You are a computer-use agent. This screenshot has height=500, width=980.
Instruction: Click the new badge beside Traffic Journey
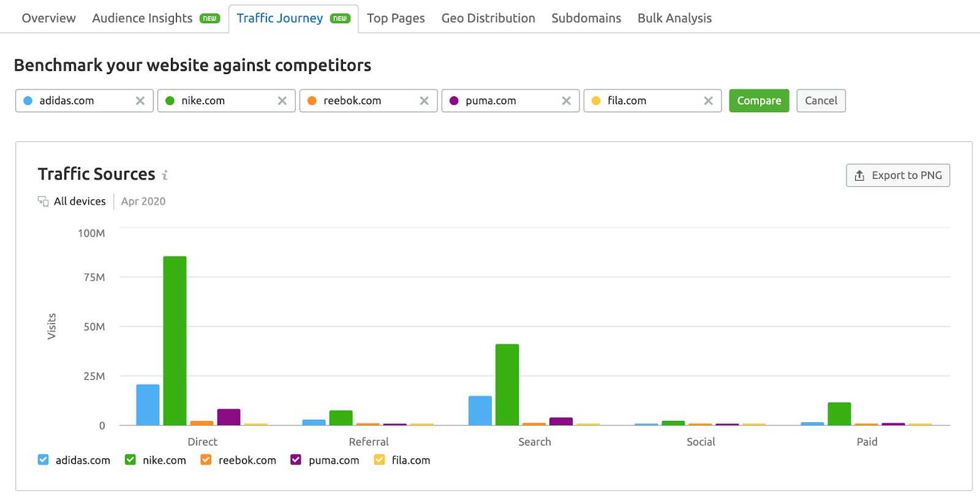[340, 18]
